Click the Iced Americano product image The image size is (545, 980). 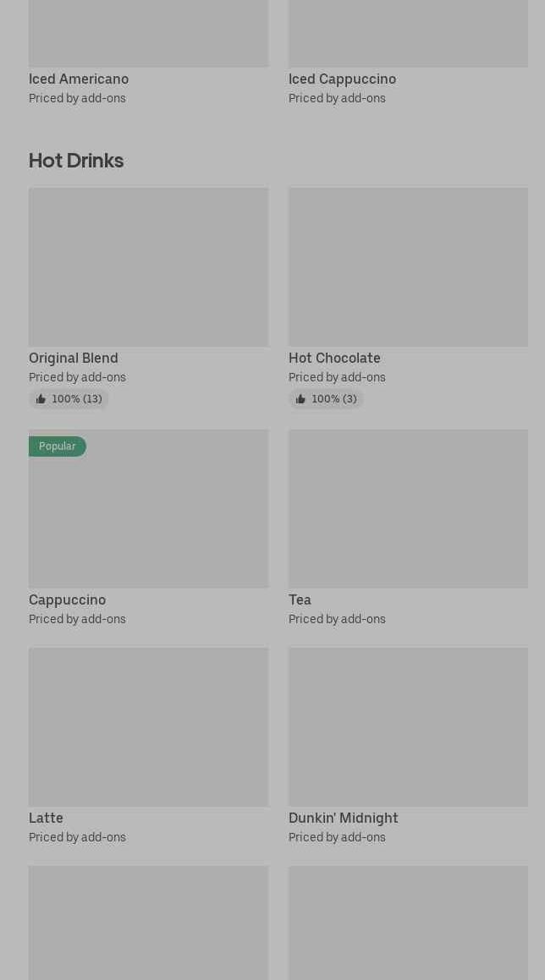pyautogui.click(x=148, y=32)
